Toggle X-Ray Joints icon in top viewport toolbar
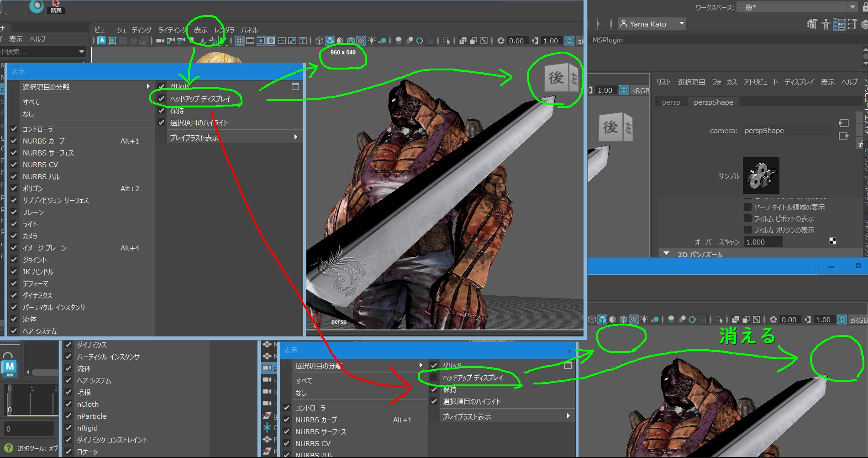 (484, 41)
